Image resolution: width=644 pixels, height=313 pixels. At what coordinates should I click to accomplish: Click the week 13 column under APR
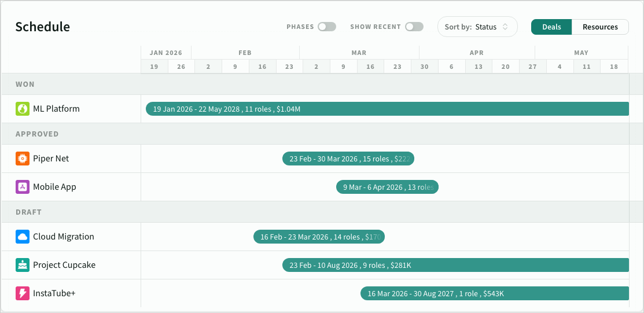pos(479,67)
